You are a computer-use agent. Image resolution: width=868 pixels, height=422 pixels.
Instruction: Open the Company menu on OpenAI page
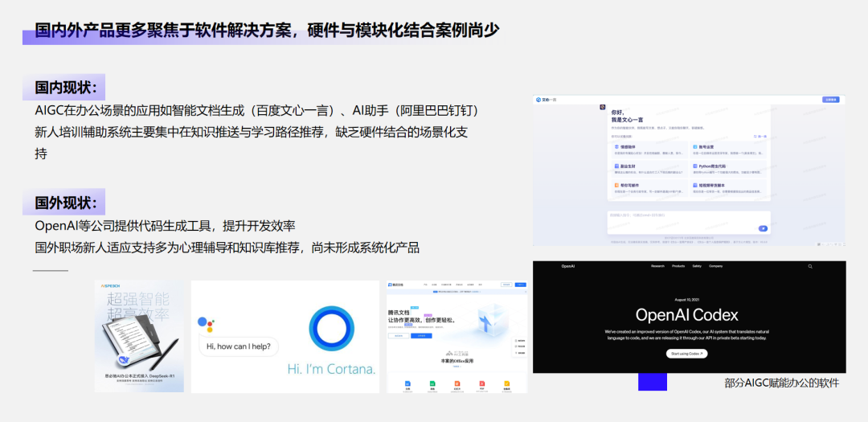tap(716, 266)
